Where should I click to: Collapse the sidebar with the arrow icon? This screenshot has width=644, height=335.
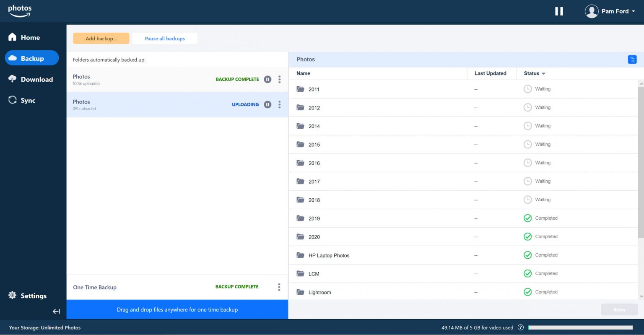56,311
